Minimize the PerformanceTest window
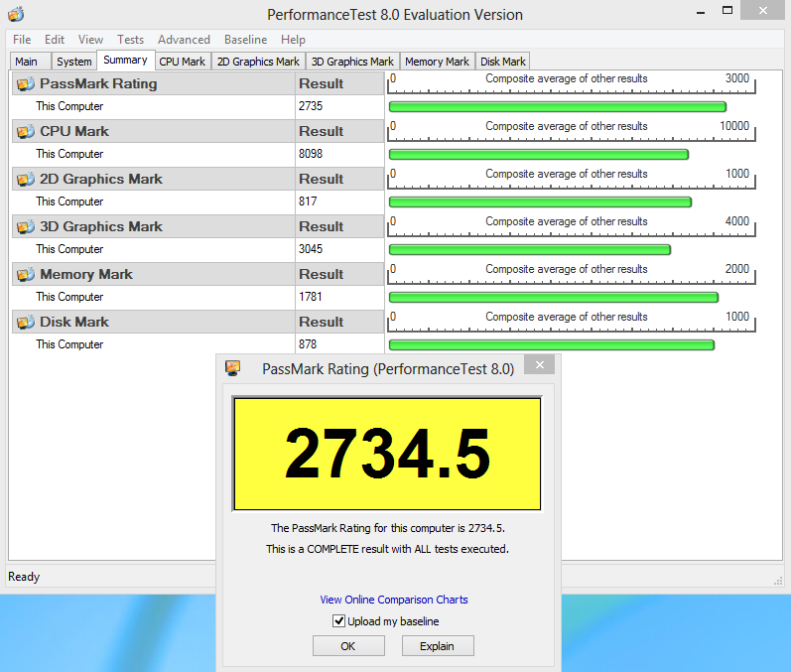The image size is (791, 672). point(701,12)
